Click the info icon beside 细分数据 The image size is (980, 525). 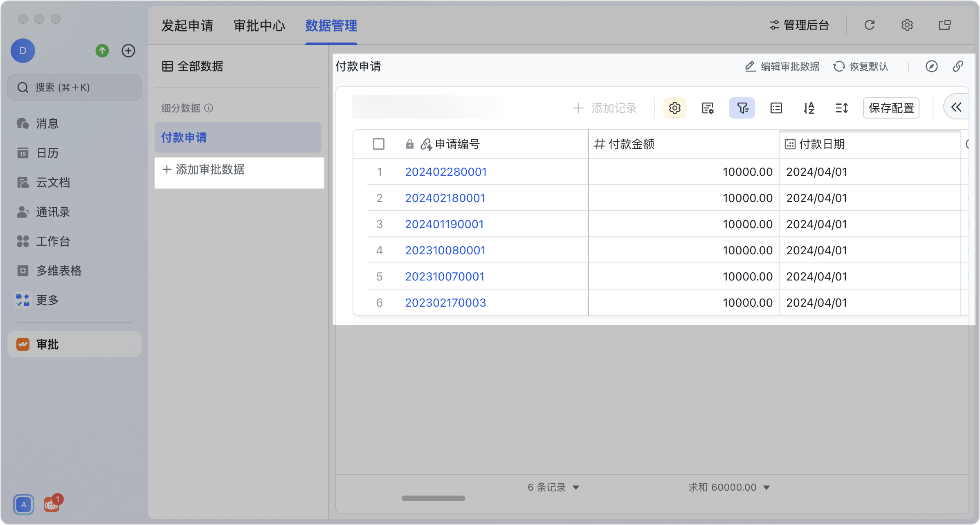(209, 108)
